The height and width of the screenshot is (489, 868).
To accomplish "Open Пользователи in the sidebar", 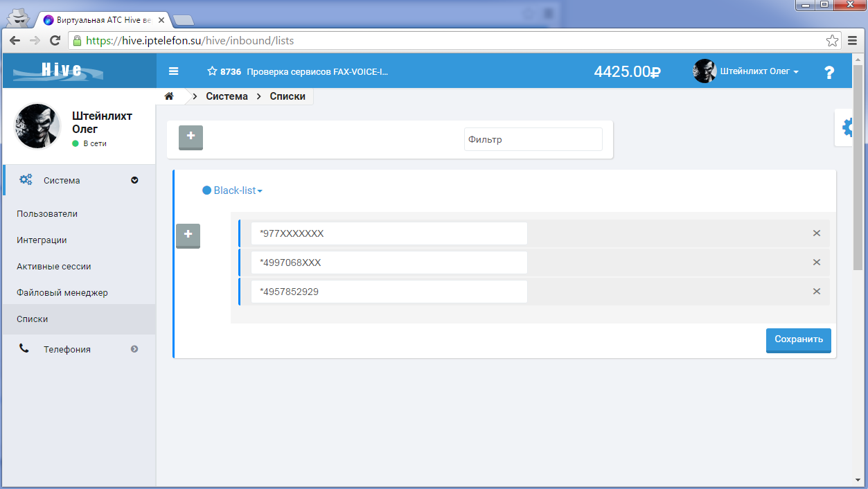I will click(47, 214).
